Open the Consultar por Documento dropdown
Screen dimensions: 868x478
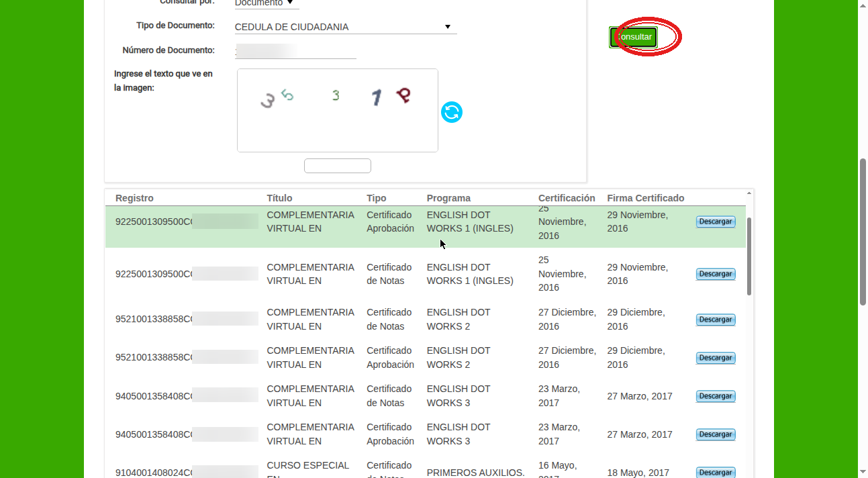[267, 3]
